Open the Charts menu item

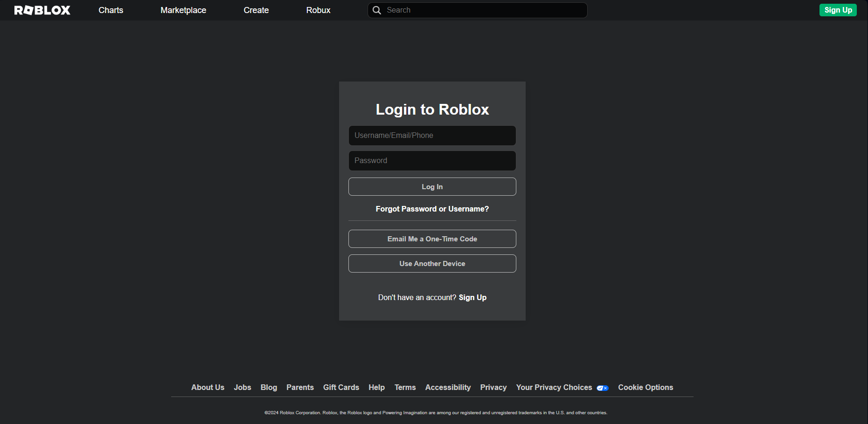tap(111, 10)
